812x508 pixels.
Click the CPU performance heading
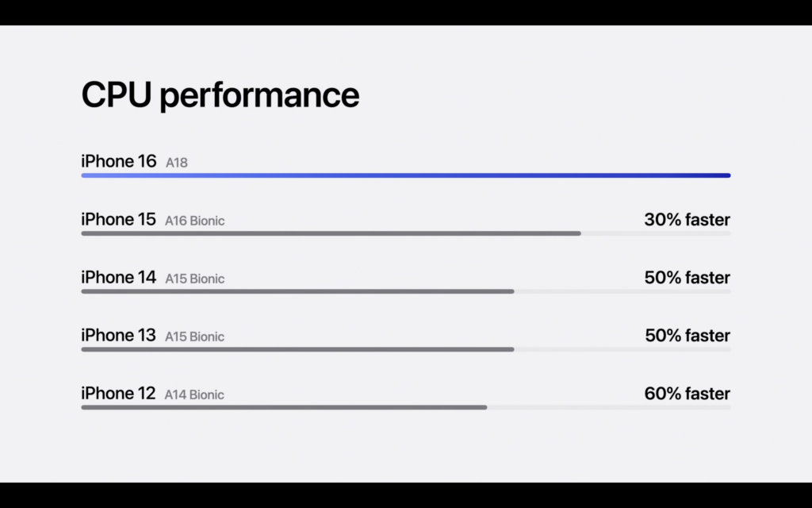pos(220,95)
